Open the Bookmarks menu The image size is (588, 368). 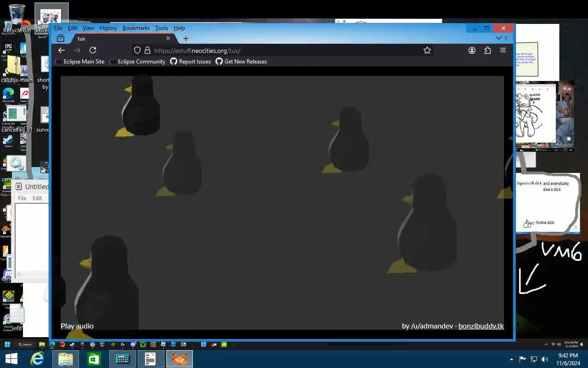click(x=136, y=28)
